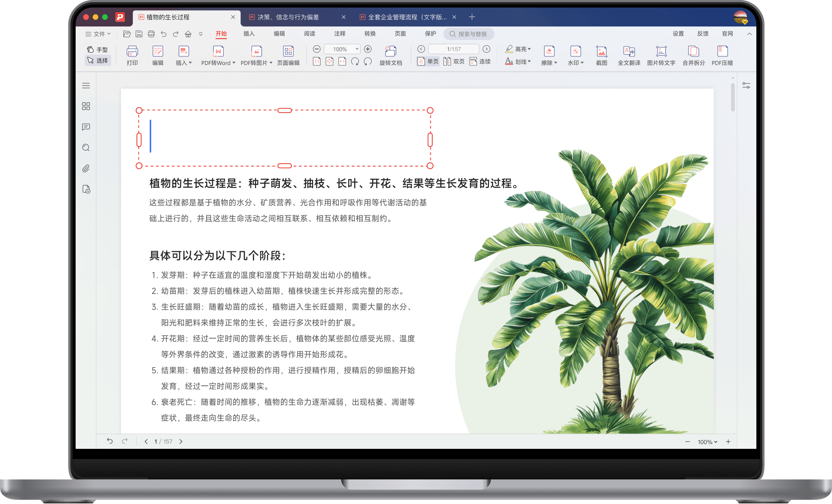Click the Feedback link

tap(703, 34)
